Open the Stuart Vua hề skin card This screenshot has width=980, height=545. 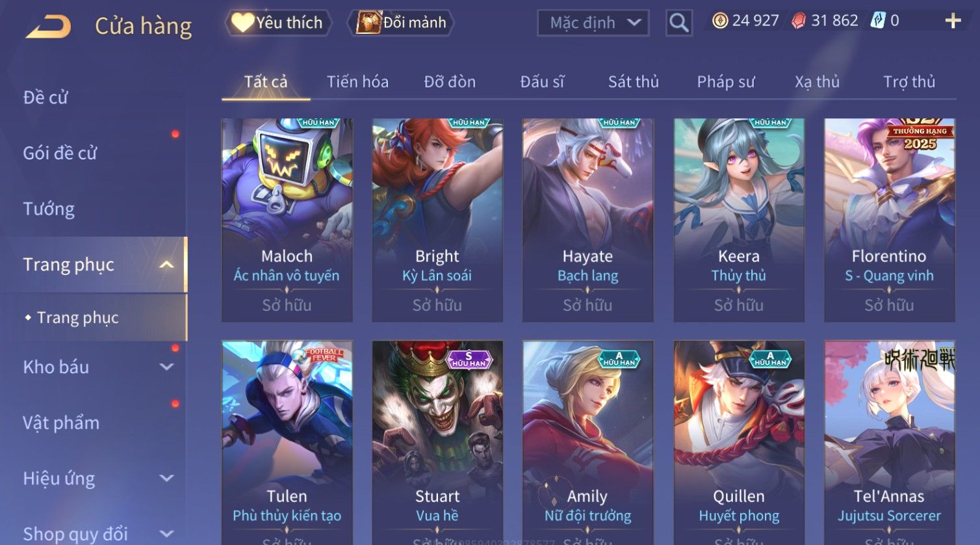point(437,443)
